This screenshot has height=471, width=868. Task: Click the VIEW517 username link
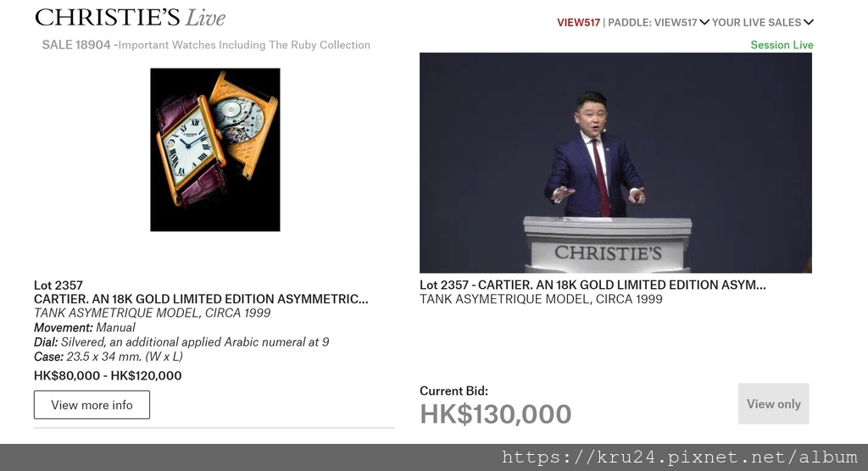pyautogui.click(x=578, y=22)
